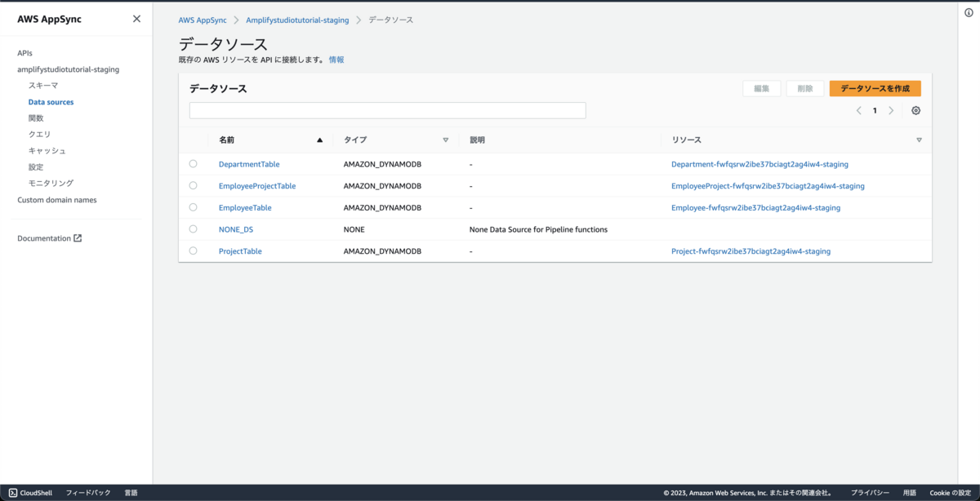Viewport: 980px width, 501px height.
Task: Open Custom domain names in sidebar
Action: [x=57, y=200]
